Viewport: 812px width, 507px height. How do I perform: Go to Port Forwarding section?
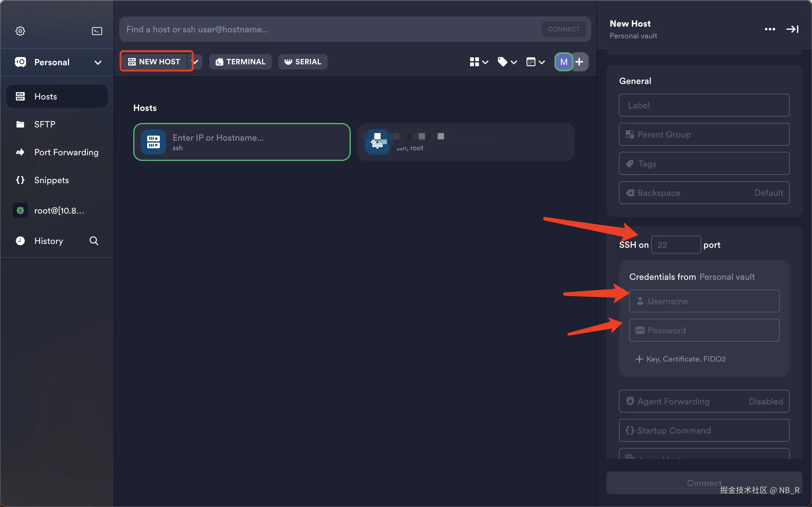pos(66,152)
